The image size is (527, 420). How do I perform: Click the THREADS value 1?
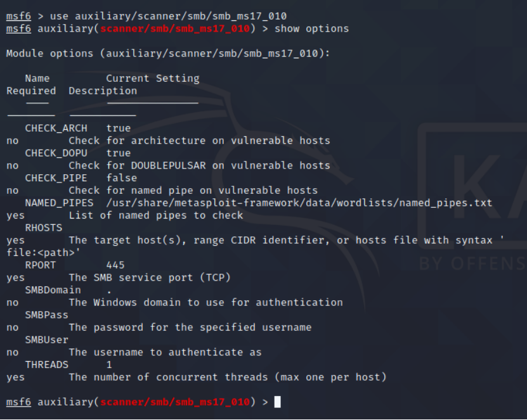click(x=109, y=365)
